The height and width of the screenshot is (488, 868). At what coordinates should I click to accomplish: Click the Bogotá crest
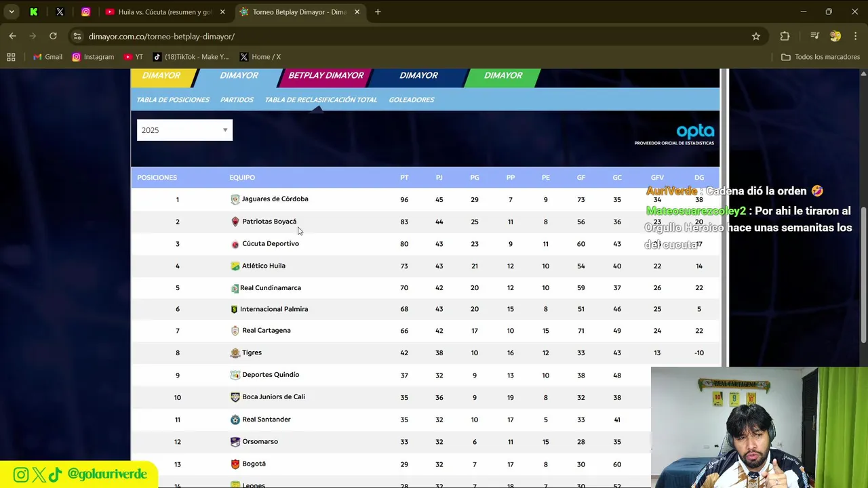(x=235, y=464)
